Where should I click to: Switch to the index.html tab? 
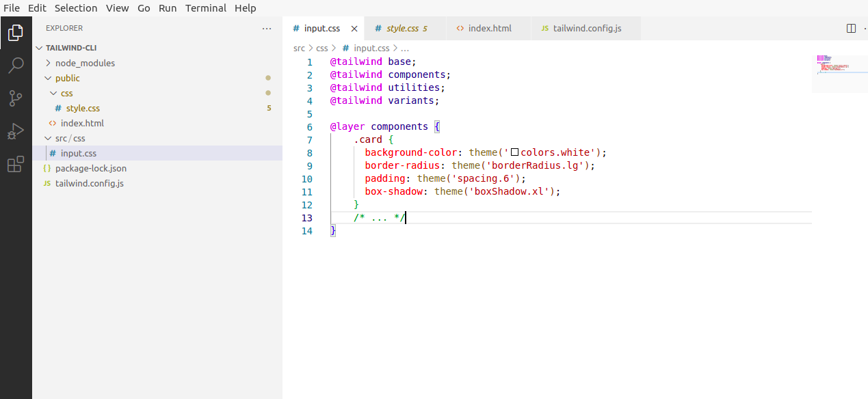[488, 28]
